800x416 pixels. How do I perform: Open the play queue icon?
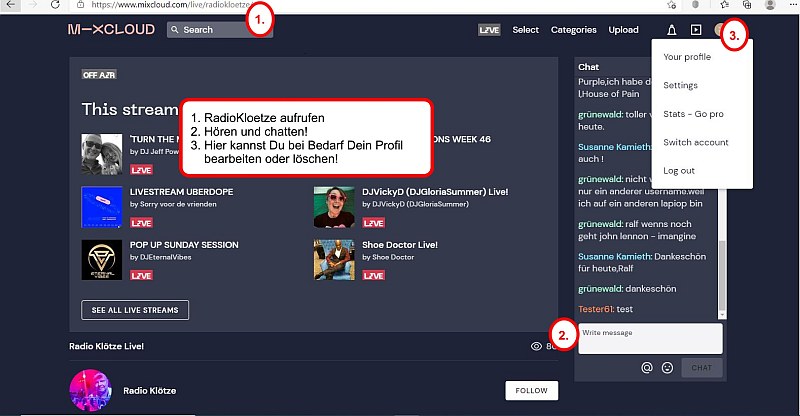pos(696,30)
